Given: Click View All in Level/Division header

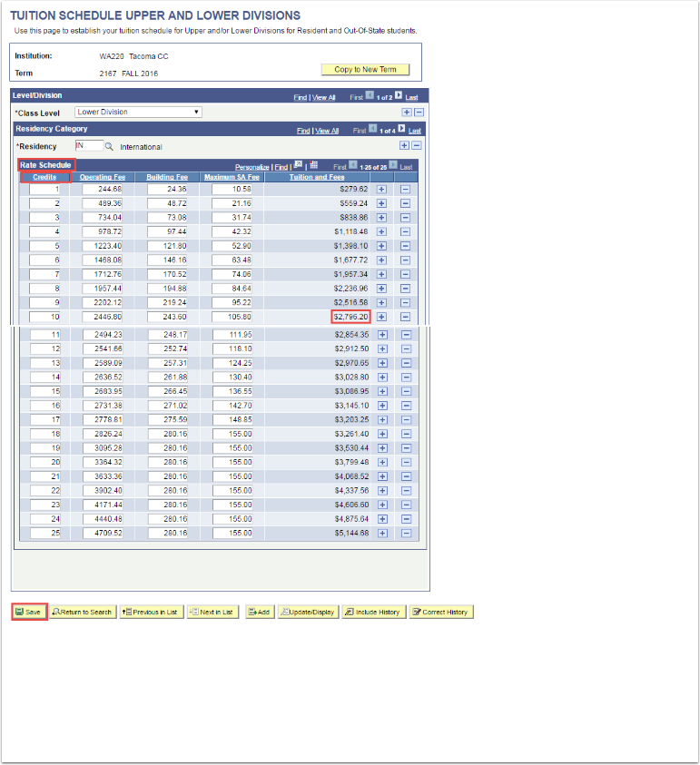Looking at the screenshot, I should coord(323,98).
